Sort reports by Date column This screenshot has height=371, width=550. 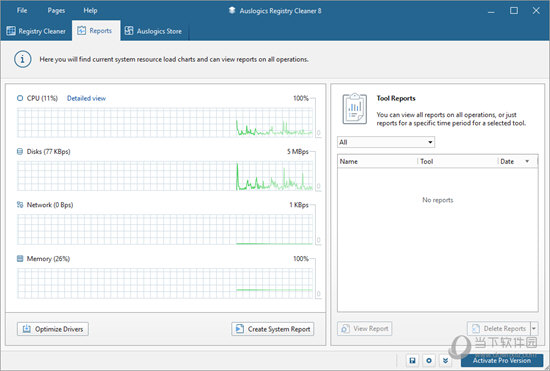[518, 161]
